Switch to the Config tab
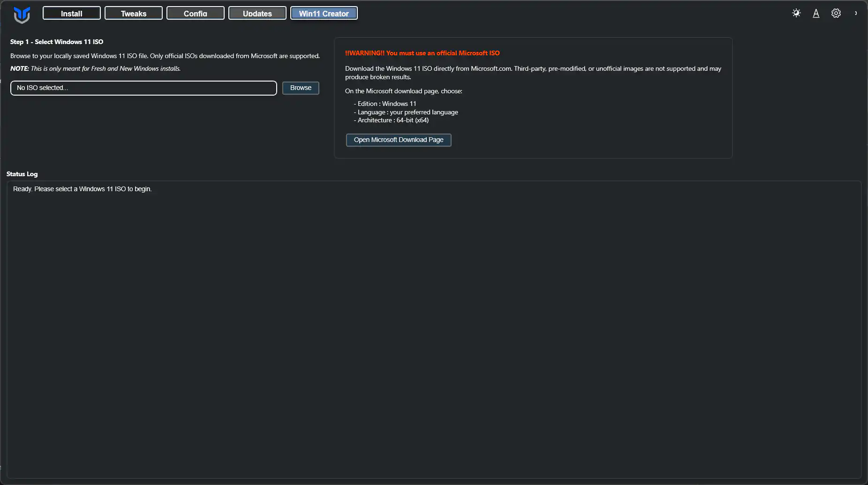Screen dimensions: 868x485 point(196,13)
